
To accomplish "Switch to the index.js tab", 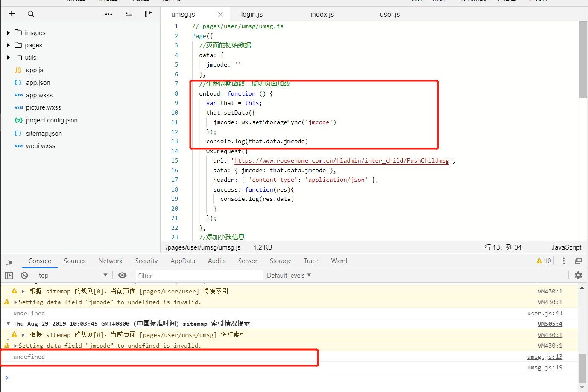I will 322,14.
